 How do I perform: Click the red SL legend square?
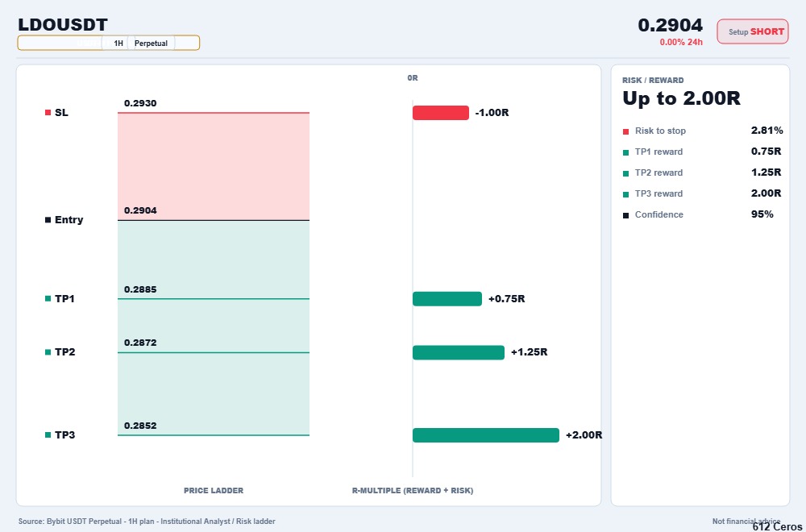pos(48,113)
